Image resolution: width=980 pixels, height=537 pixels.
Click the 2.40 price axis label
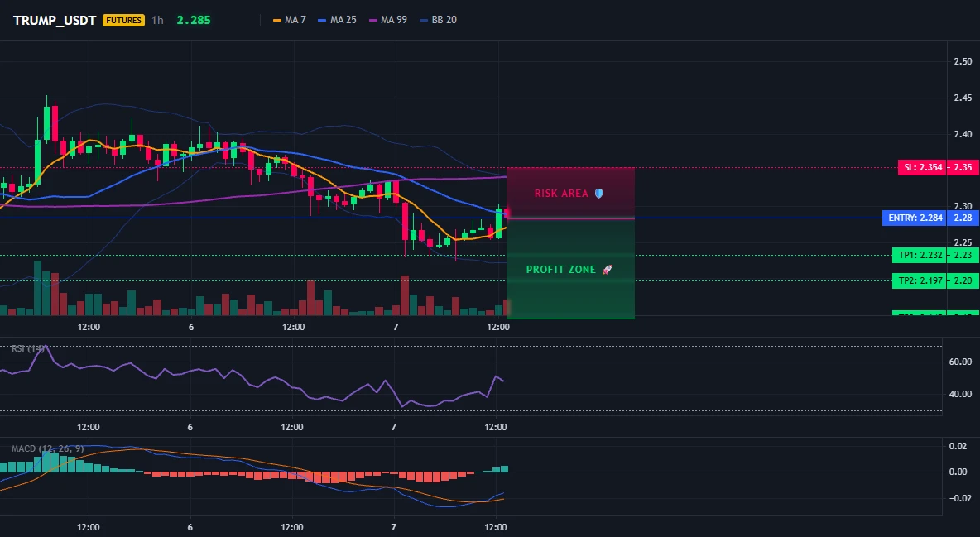coord(963,134)
